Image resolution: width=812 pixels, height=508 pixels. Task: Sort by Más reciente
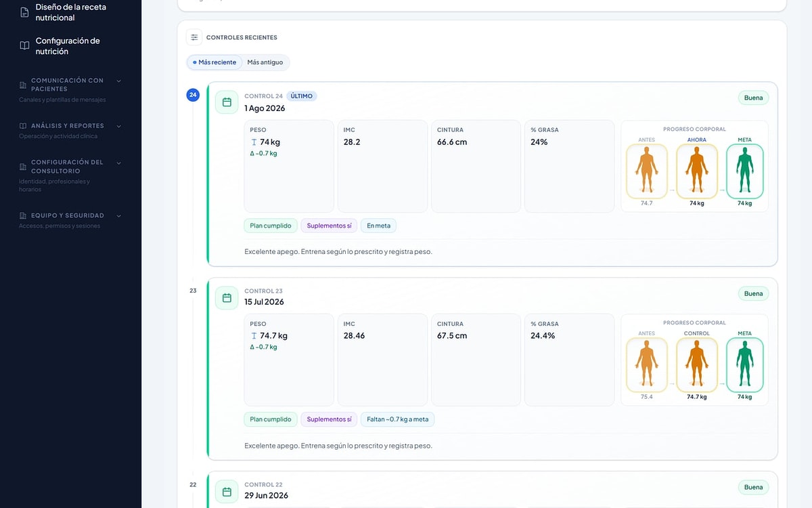click(x=215, y=62)
